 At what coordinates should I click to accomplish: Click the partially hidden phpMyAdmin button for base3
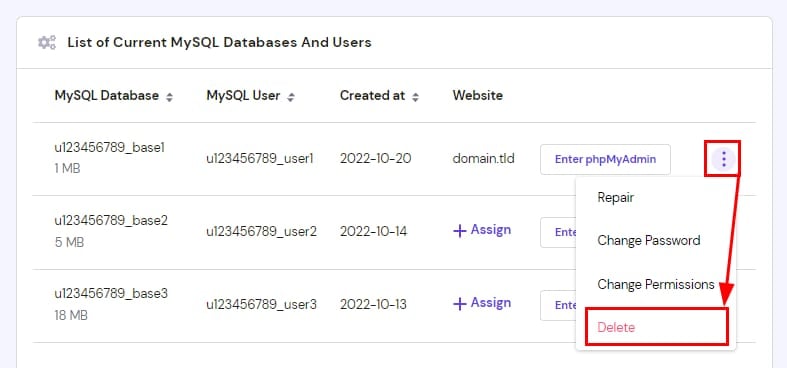pyautogui.click(x=558, y=305)
